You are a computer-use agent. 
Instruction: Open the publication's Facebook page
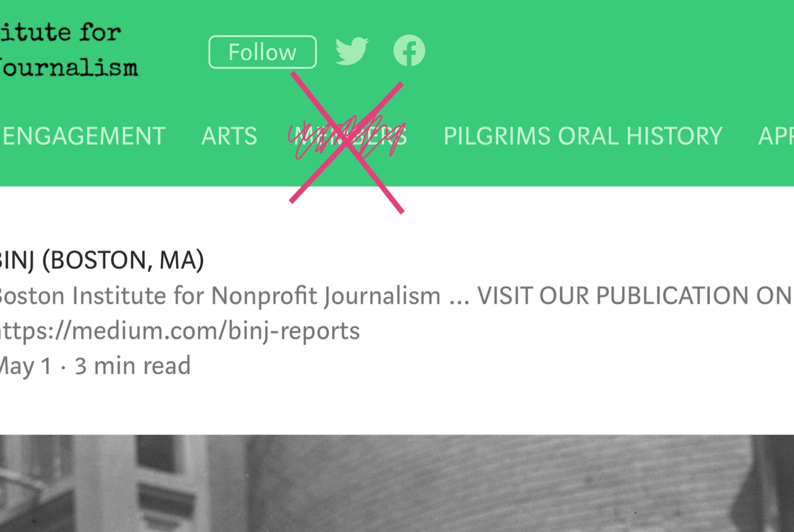coord(409,51)
